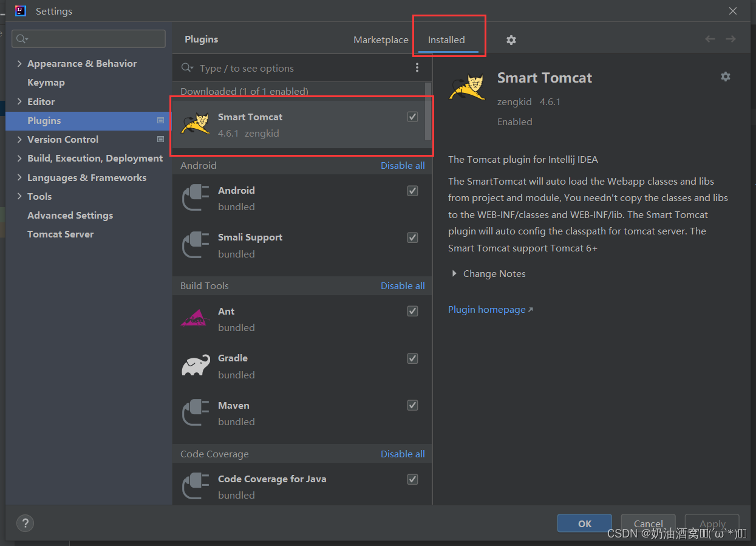Click the Apply button
The height and width of the screenshot is (546, 756).
(x=712, y=524)
